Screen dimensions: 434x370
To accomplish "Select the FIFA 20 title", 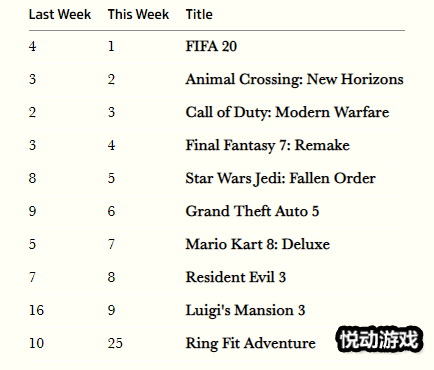I will [211, 46].
